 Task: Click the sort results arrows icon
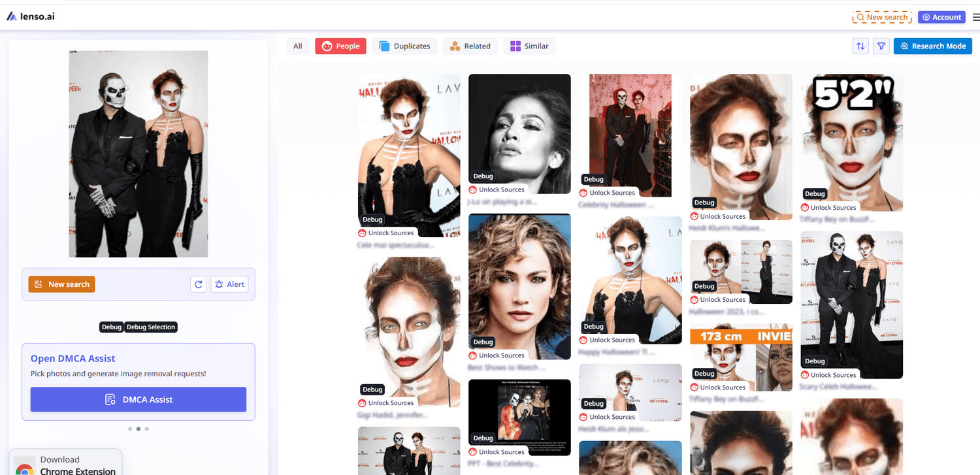point(860,46)
